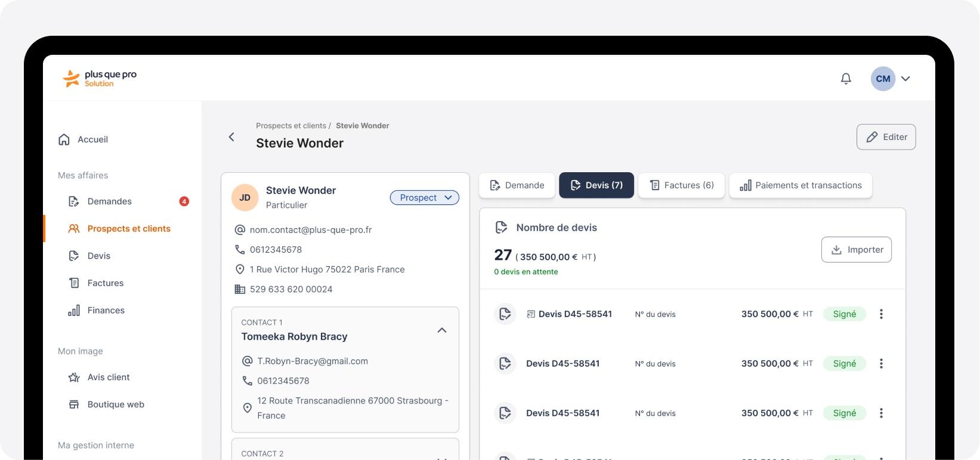The image size is (980, 460).
Task: Click the Importer button
Action: tap(856, 250)
